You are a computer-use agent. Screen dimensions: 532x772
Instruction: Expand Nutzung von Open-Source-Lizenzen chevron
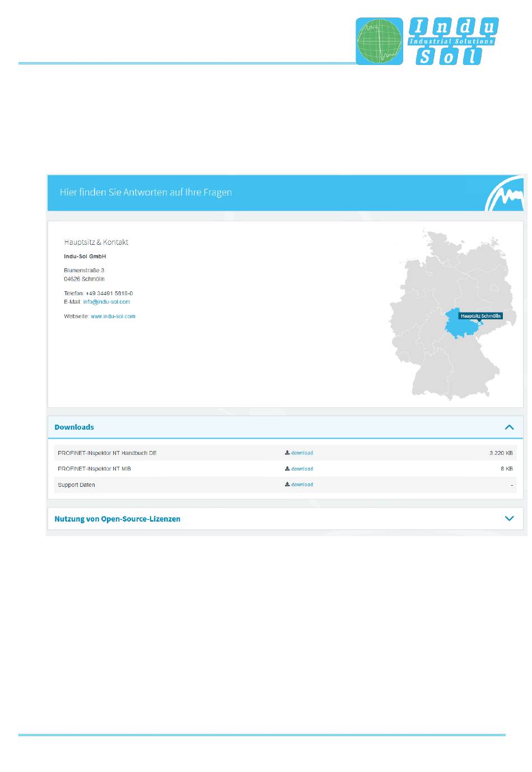[x=509, y=519]
